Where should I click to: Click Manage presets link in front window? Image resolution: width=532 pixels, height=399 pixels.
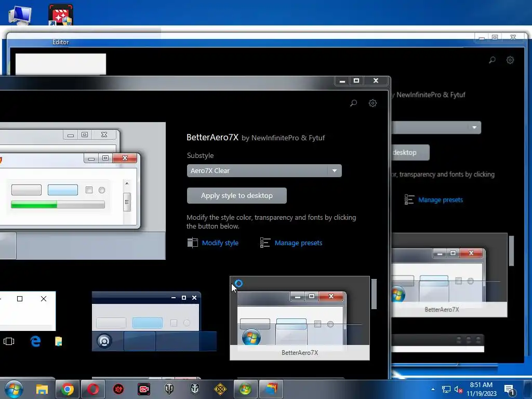298,243
